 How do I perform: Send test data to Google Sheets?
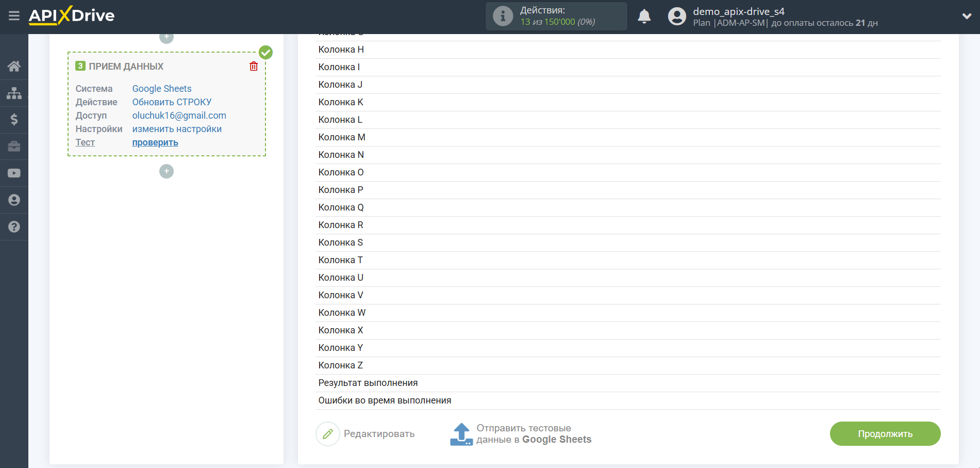pyautogui.click(x=521, y=434)
